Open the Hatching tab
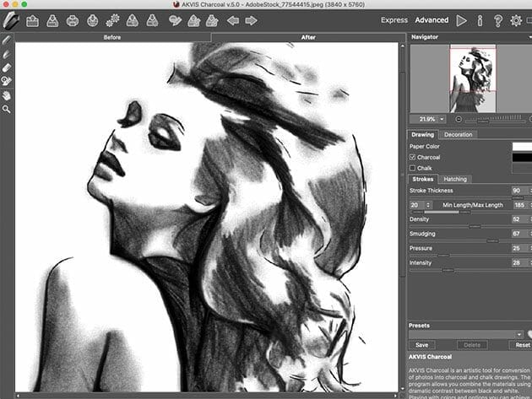532x399 pixels. coord(455,179)
